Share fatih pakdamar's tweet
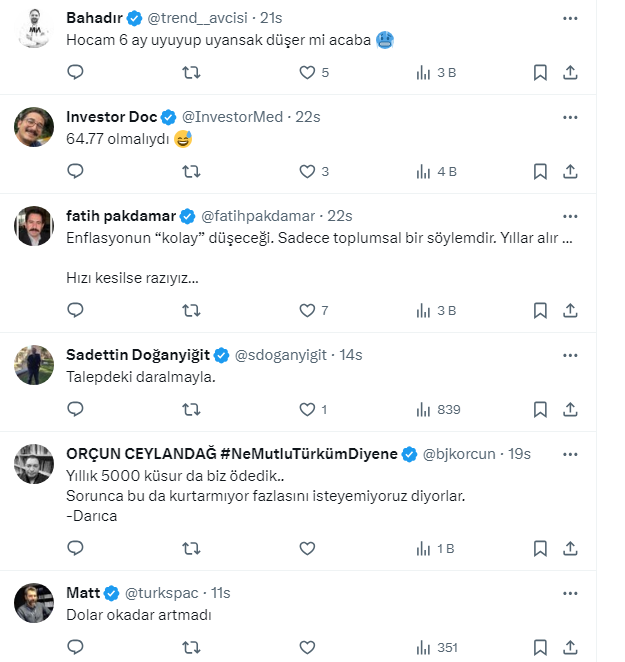The height and width of the screenshot is (662, 625). tap(570, 310)
